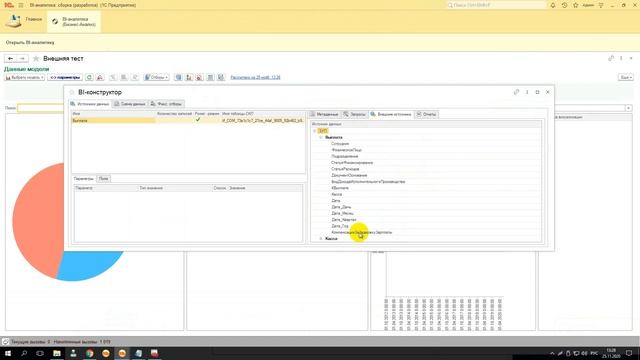Open Windows taskbar search
Screen dimensions: 640x360
[x=24, y=353]
